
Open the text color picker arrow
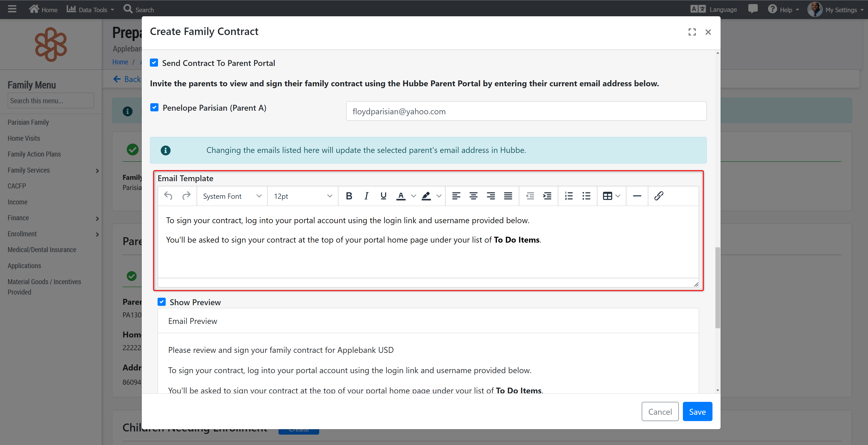tap(413, 196)
